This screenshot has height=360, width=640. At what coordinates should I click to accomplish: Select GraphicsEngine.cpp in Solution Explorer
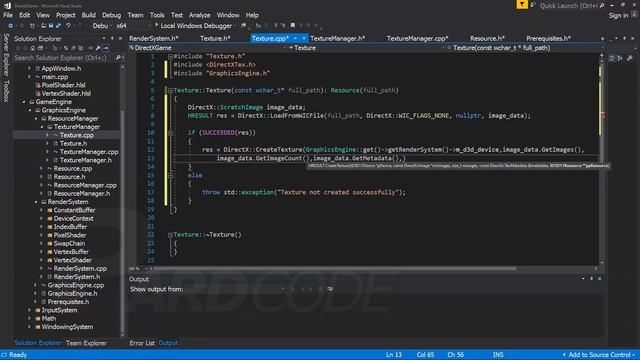(x=76, y=285)
